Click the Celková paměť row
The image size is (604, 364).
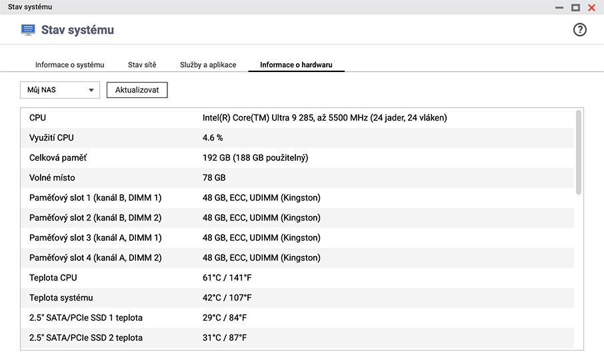pos(297,158)
